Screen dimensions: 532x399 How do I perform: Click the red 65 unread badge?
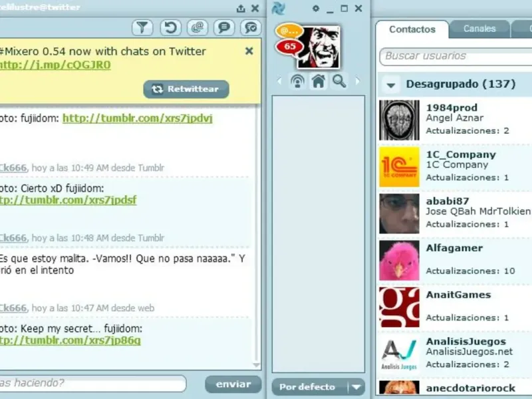pyautogui.click(x=289, y=47)
